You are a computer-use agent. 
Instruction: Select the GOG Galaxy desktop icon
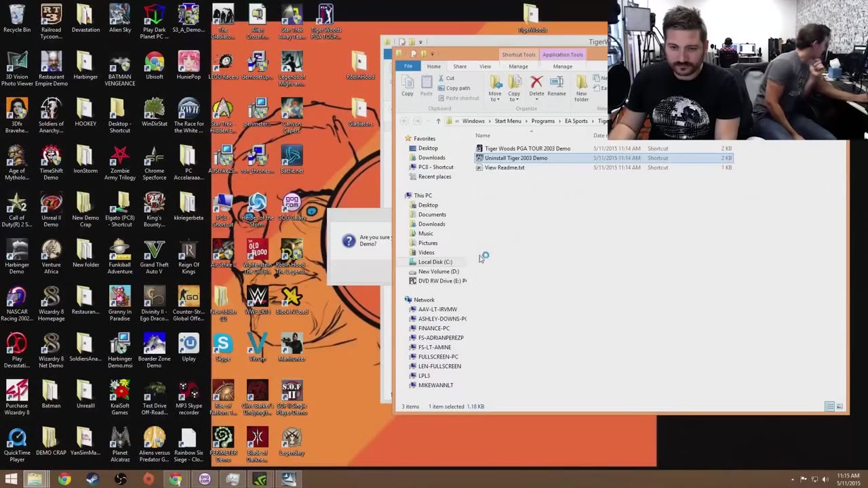292,207
